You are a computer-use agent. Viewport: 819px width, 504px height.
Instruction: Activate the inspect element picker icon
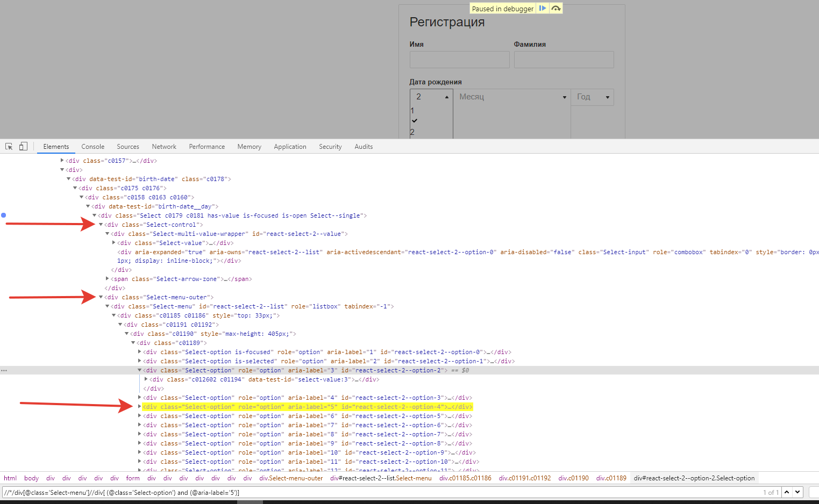(9, 146)
